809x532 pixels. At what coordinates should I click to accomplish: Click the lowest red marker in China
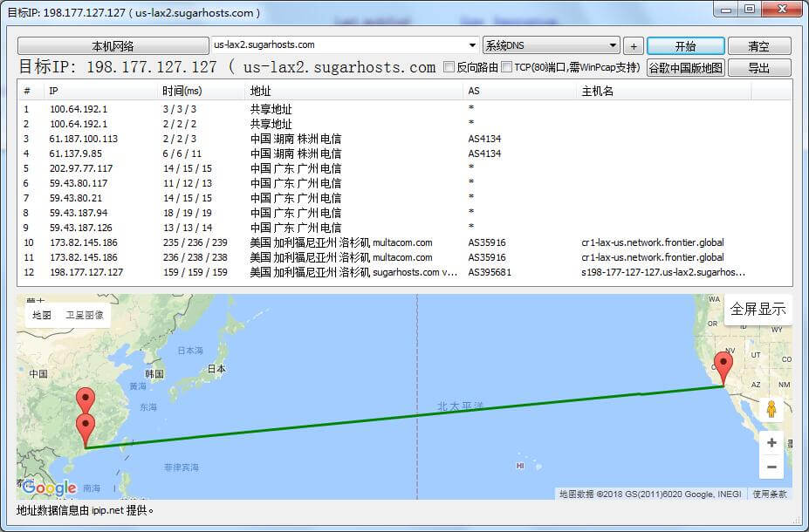(86, 429)
